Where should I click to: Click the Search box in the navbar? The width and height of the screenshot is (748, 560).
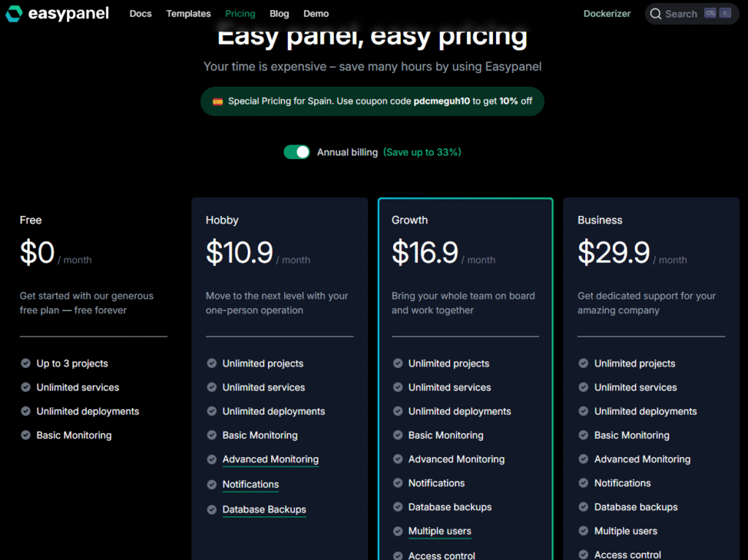click(692, 14)
